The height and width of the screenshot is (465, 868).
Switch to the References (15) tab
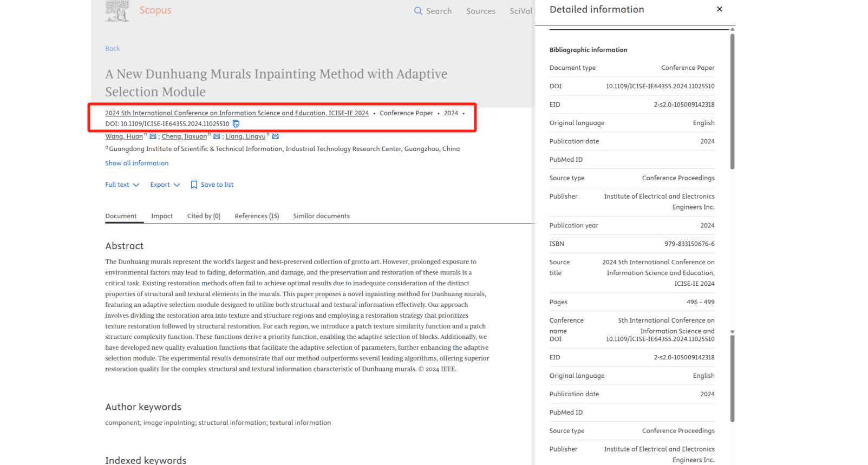pyautogui.click(x=257, y=216)
